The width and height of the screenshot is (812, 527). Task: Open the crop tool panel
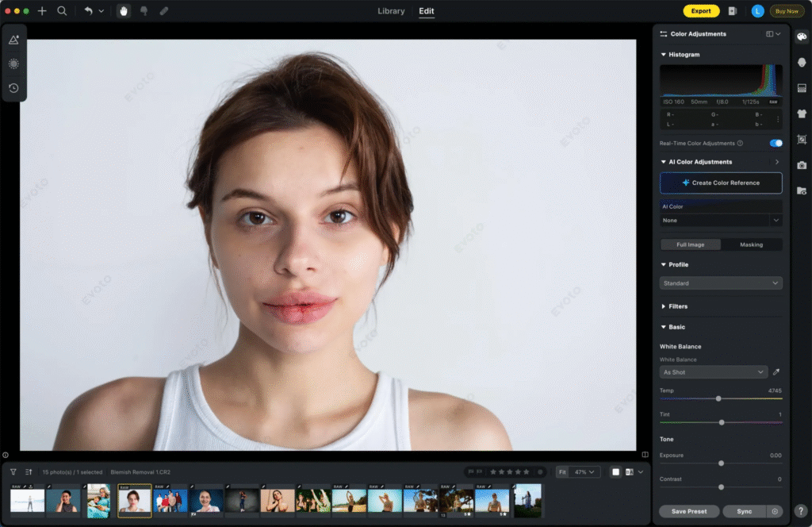[x=802, y=140]
